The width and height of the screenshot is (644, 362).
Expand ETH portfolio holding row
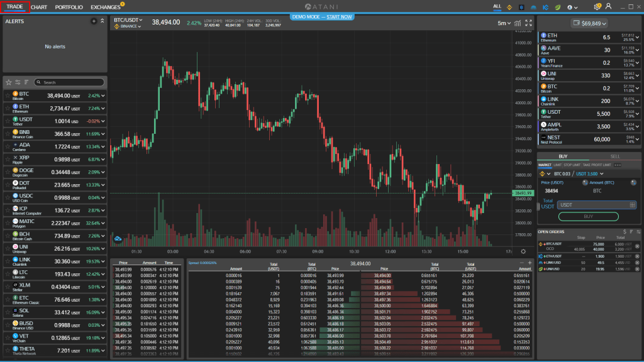click(637, 37)
